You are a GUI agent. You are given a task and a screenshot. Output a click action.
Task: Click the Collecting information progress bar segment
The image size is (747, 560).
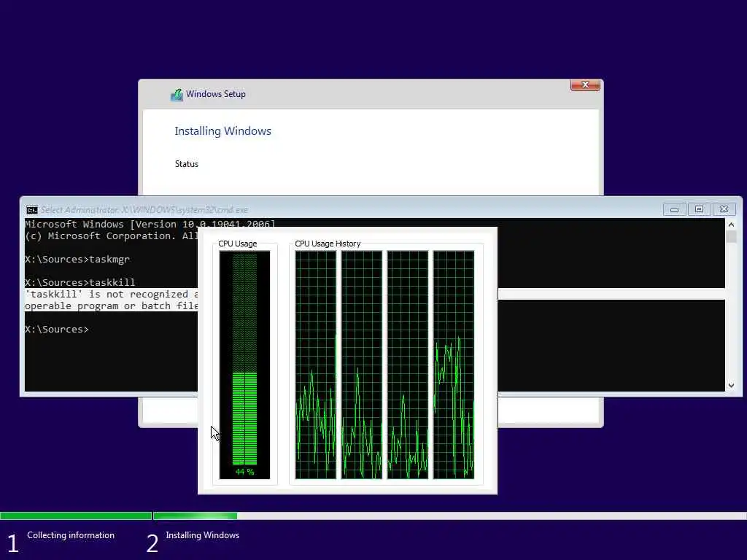click(76, 516)
